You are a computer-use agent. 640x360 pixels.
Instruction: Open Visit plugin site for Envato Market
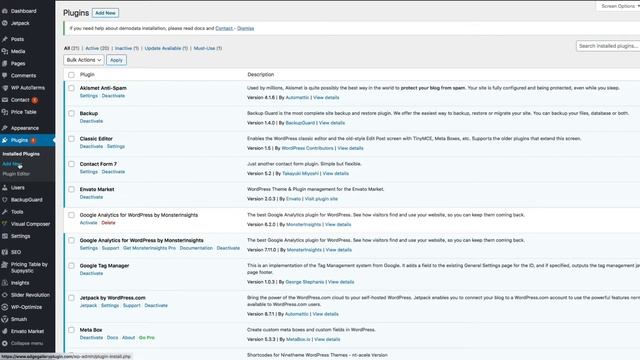[x=321, y=199]
